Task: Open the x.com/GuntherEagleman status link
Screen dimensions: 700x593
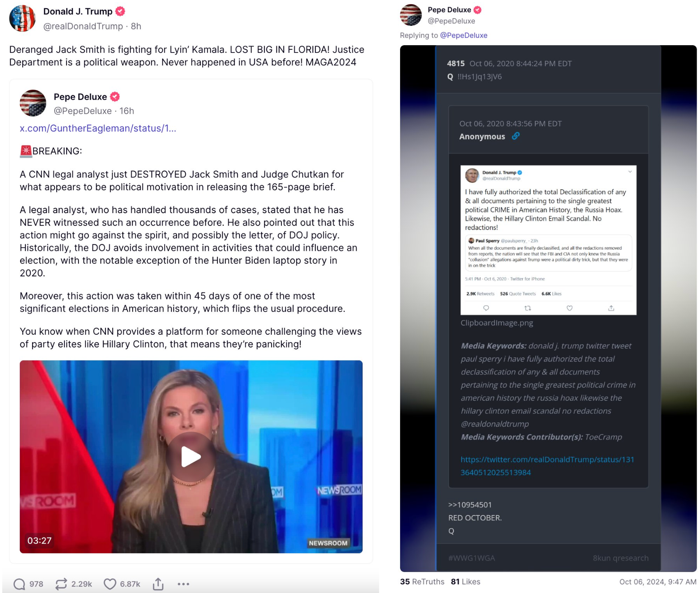Action: coord(98,129)
